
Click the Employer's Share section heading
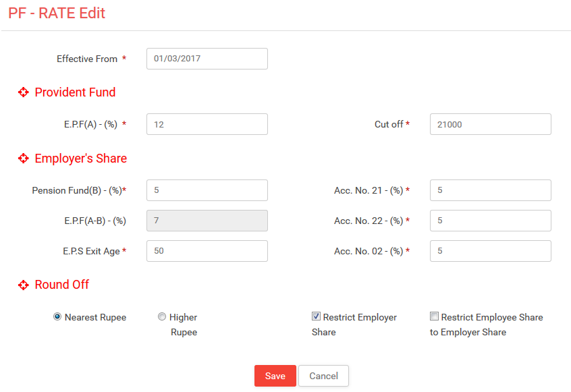pos(81,159)
